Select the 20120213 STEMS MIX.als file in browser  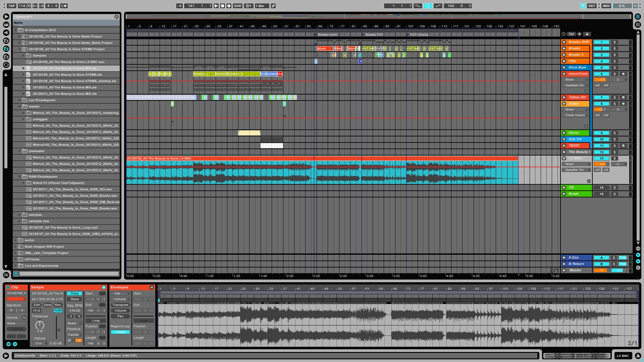[x=64, y=94]
